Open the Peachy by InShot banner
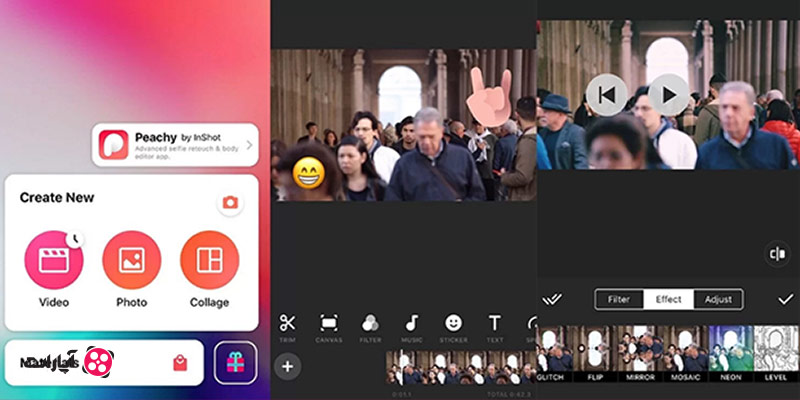Image resolution: width=800 pixels, height=400 pixels. coord(175,144)
